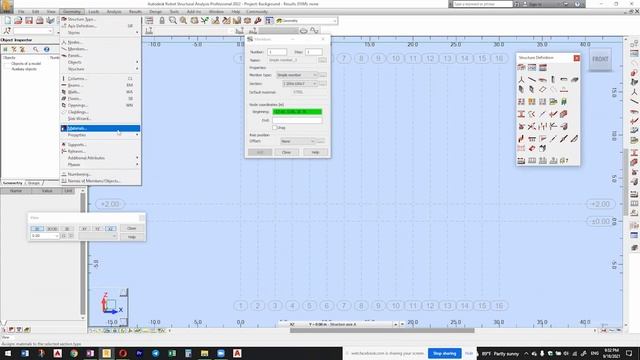Choose Axis Definition menu entry

[100, 26]
